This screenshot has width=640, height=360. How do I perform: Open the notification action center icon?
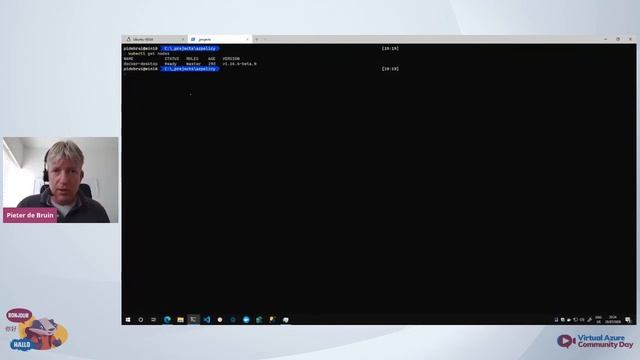point(628,320)
